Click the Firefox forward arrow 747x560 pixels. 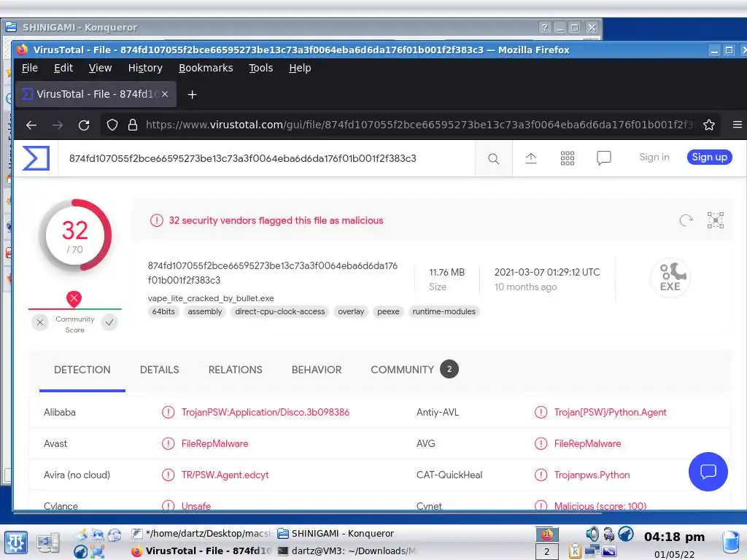click(x=58, y=125)
